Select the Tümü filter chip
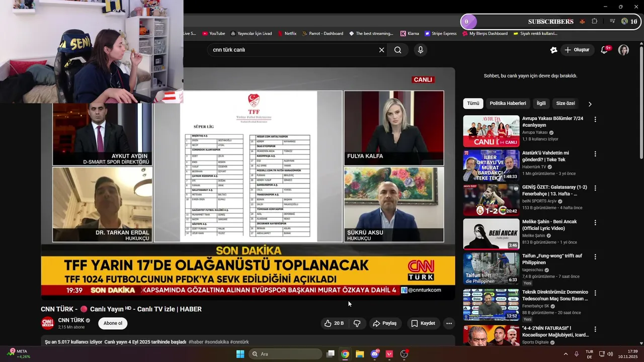 tap(473, 104)
